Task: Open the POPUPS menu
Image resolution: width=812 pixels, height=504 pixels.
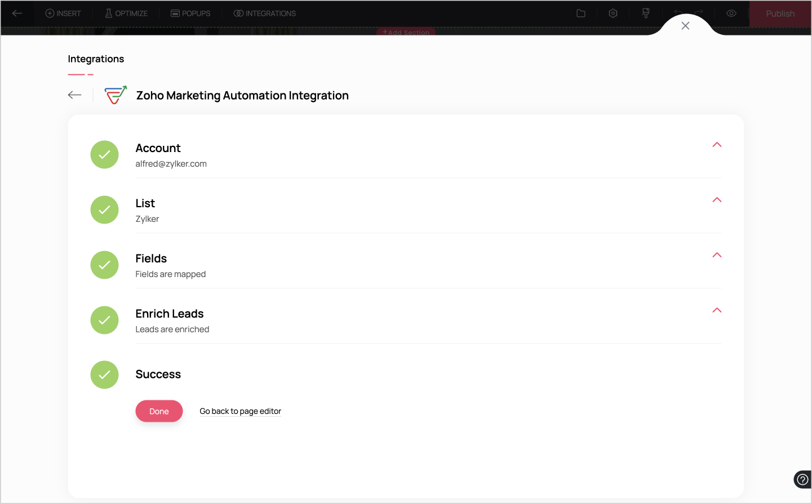Action: tap(190, 14)
